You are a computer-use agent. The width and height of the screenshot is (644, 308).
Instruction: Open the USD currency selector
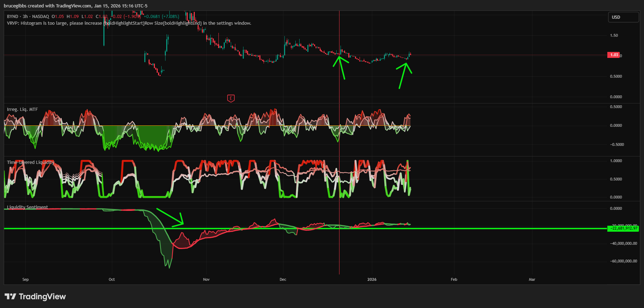(x=623, y=17)
